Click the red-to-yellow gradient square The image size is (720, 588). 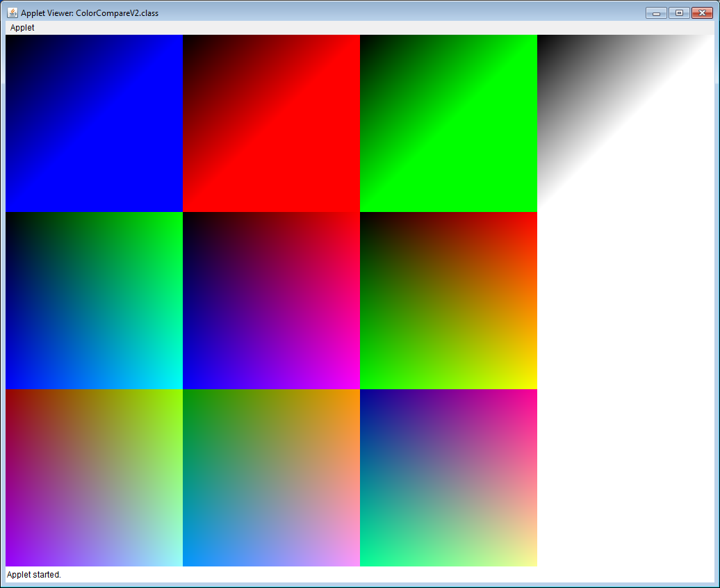click(448, 300)
